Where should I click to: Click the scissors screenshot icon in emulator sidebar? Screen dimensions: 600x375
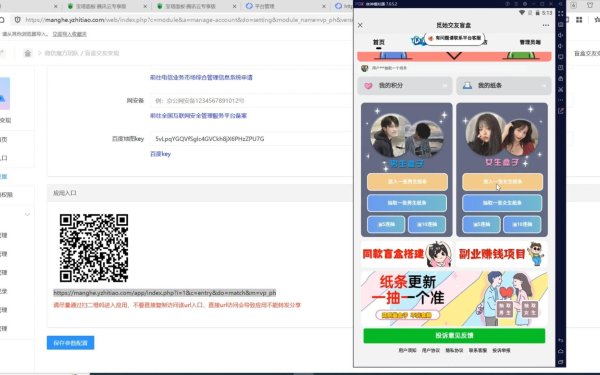click(561, 90)
